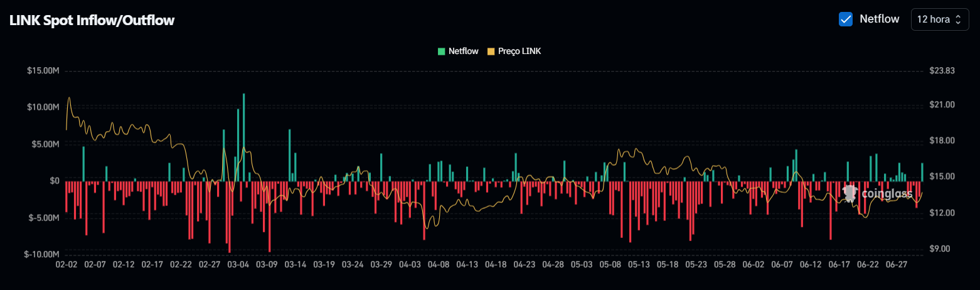Toggle the yellow Preço LINK legend swatch

491,51
